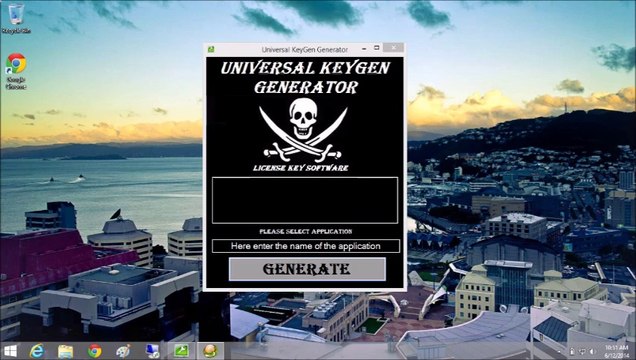Click the 'LICENSE KEY SOFTWARE' text
The width and height of the screenshot is (636, 360).
pos(301,168)
